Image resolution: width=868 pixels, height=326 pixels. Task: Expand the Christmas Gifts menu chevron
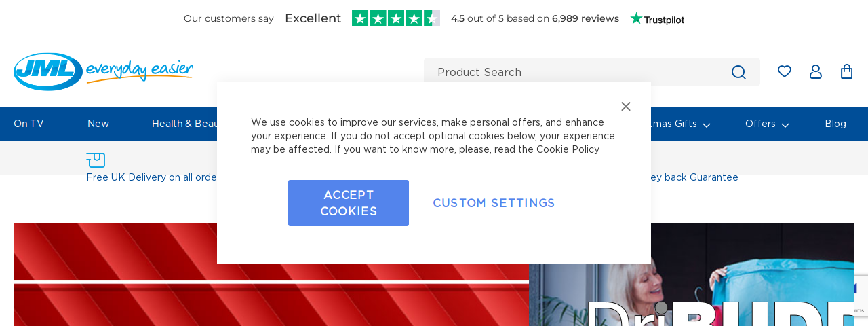[707, 125]
